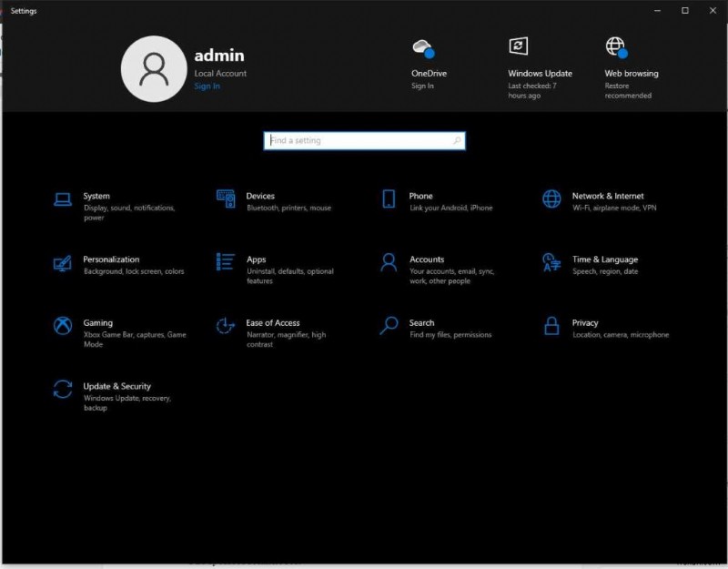Click the search magnifier in the settings search box
This screenshot has height=569, width=728.
click(457, 140)
